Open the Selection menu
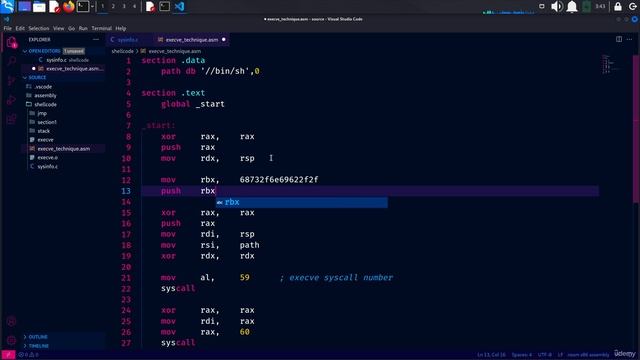The image size is (640, 360). pos(39,28)
